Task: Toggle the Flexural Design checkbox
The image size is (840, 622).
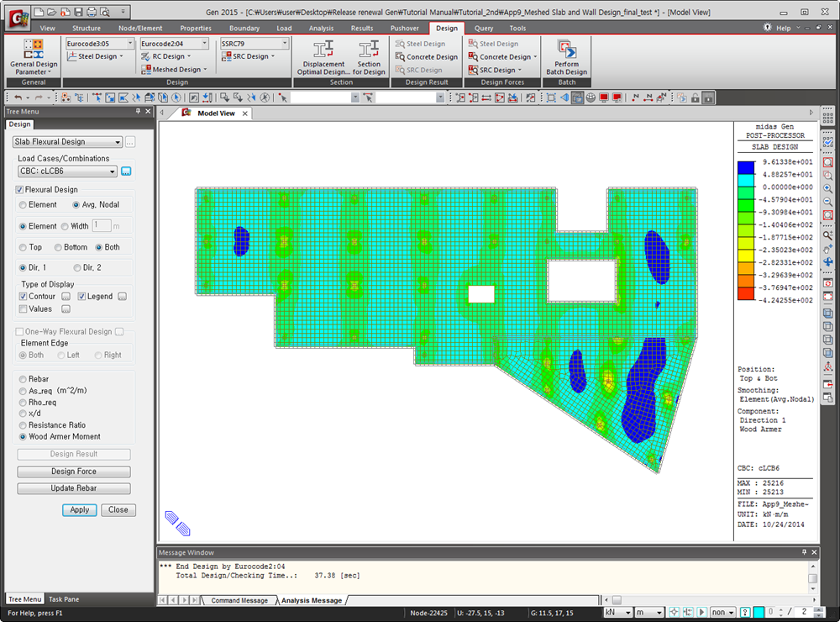Action: click(20, 190)
